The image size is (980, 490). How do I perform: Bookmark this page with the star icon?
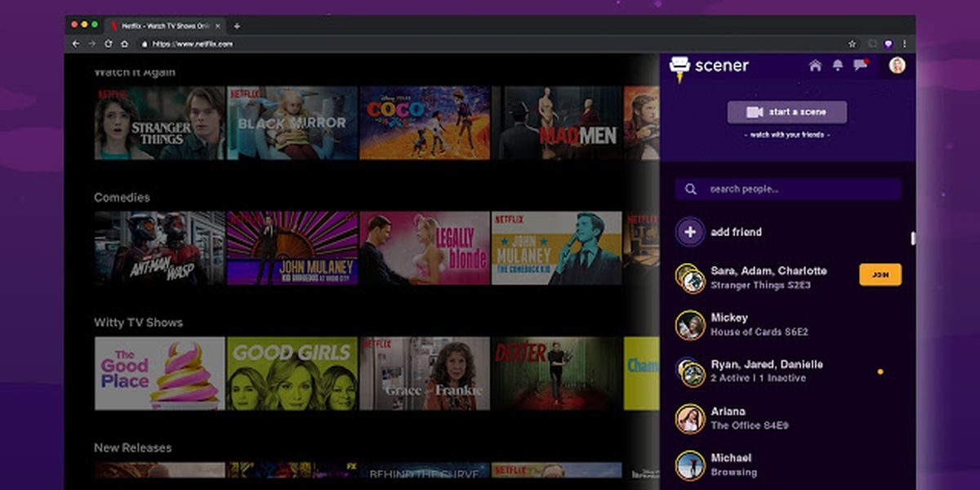[852, 44]
